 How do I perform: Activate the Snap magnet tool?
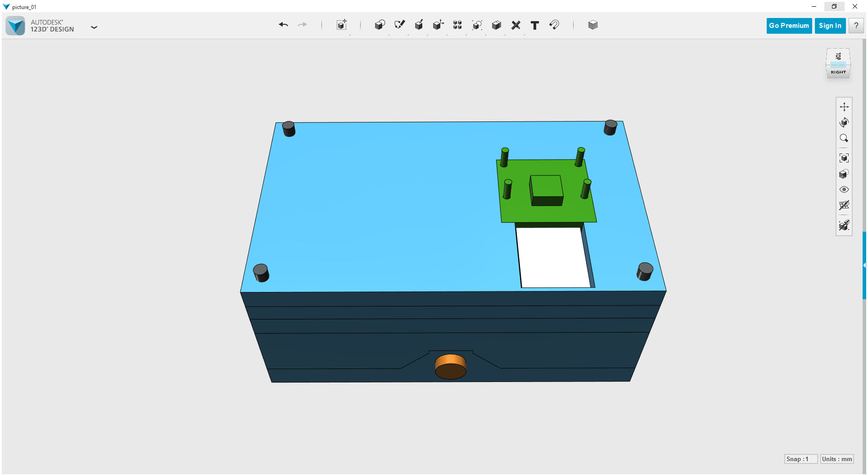[554, 25]
